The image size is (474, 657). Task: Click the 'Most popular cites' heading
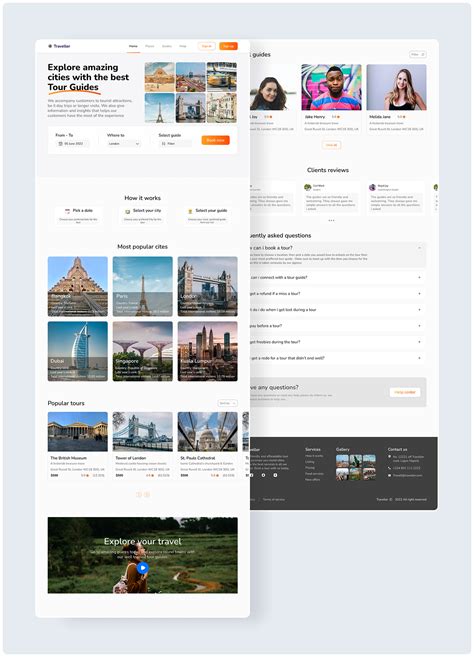142,247
